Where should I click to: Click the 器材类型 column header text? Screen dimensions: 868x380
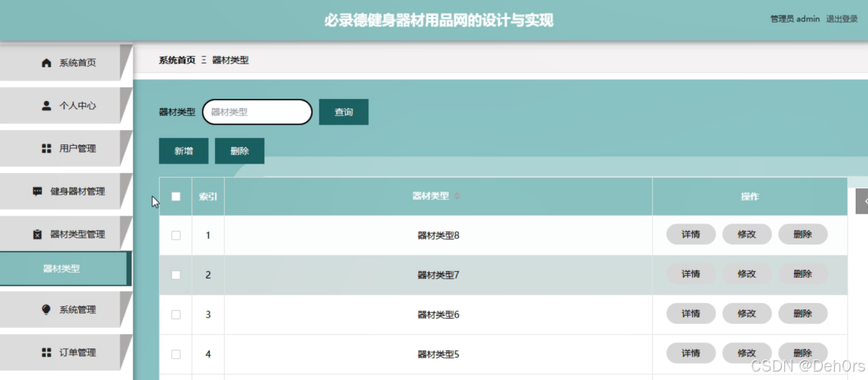[431, 196]
